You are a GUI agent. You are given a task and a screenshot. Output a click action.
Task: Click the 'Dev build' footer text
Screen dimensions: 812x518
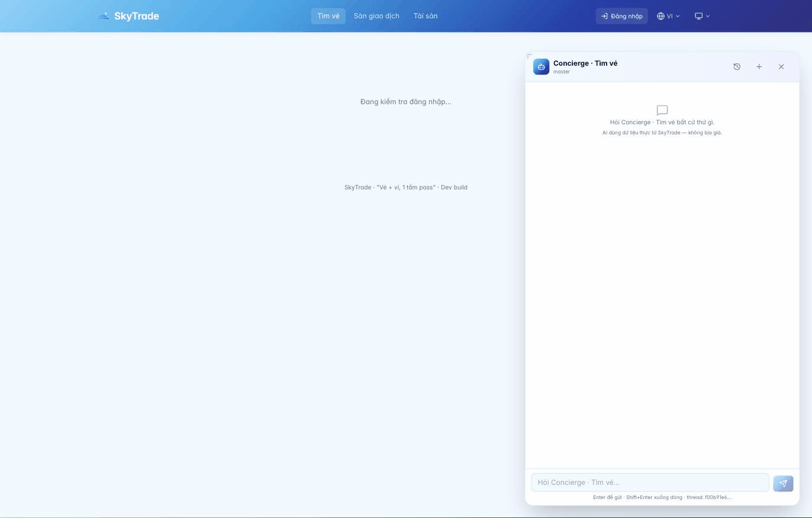click(x=454, y=187)
